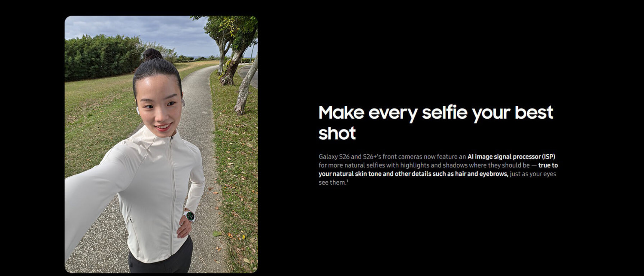
Task: Click the word "shot" in the heading
Action: pyautogui.click(x=337, y=133)
